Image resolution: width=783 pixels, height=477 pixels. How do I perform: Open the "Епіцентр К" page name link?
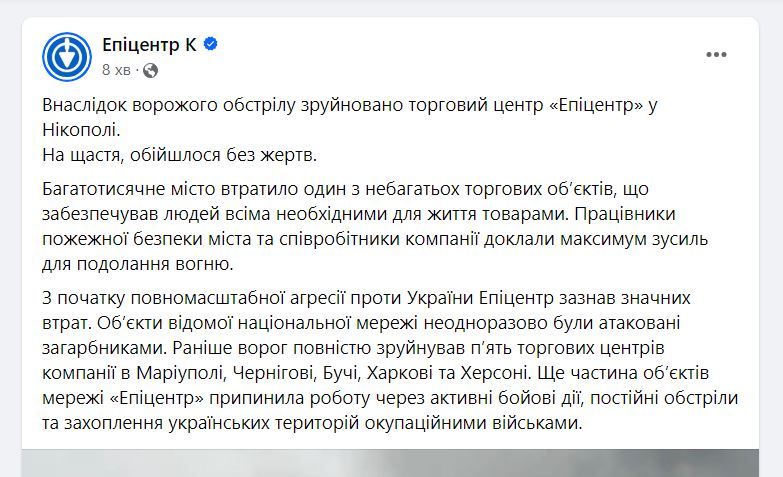coord(149,44)
